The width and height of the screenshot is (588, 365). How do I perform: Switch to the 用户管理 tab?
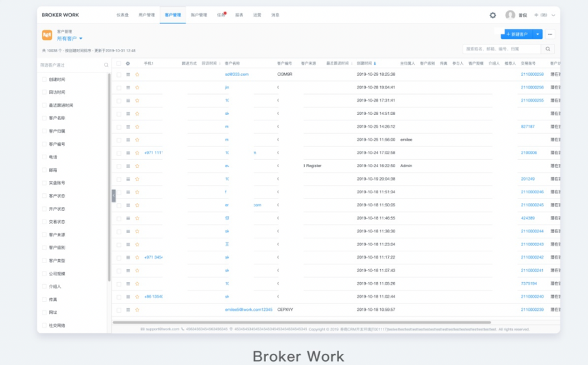pyautogui.click(x=146, y=15)
